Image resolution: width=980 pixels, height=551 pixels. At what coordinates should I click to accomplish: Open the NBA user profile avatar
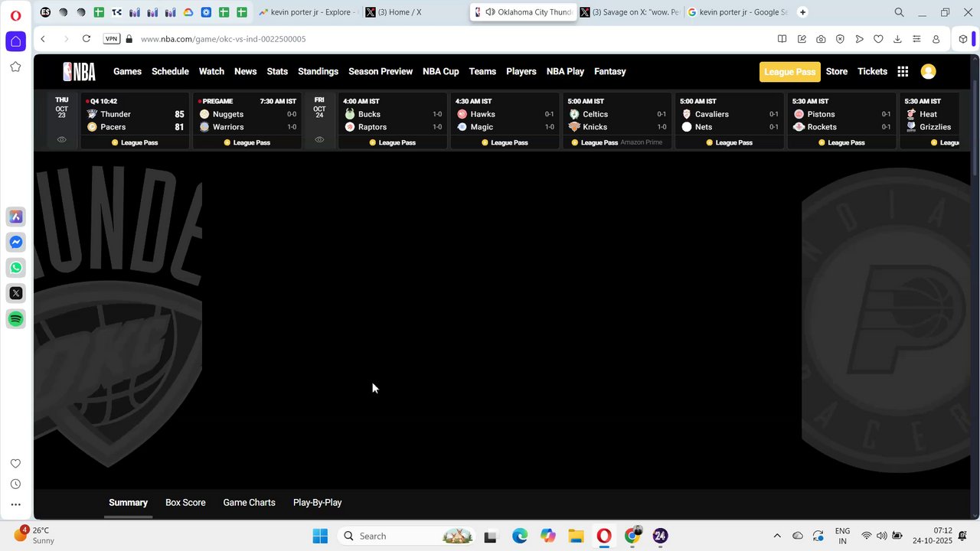click(928, 71)
